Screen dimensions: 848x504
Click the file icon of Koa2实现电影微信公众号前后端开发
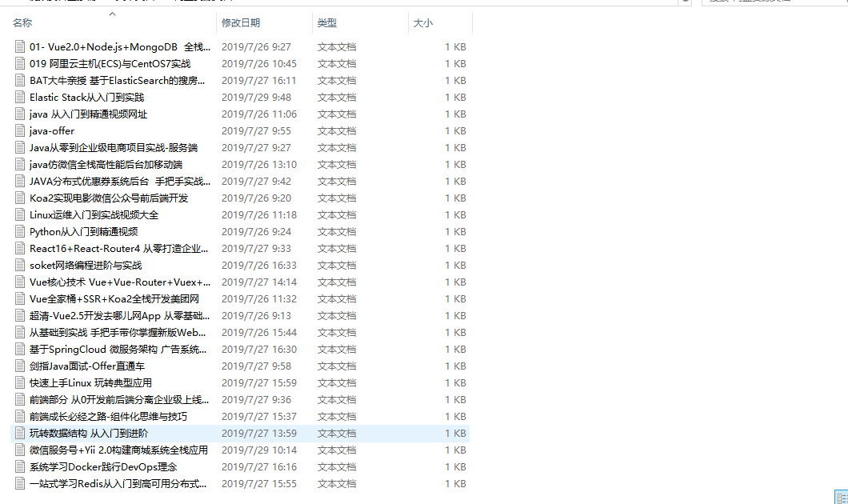(x=20, y=198)
